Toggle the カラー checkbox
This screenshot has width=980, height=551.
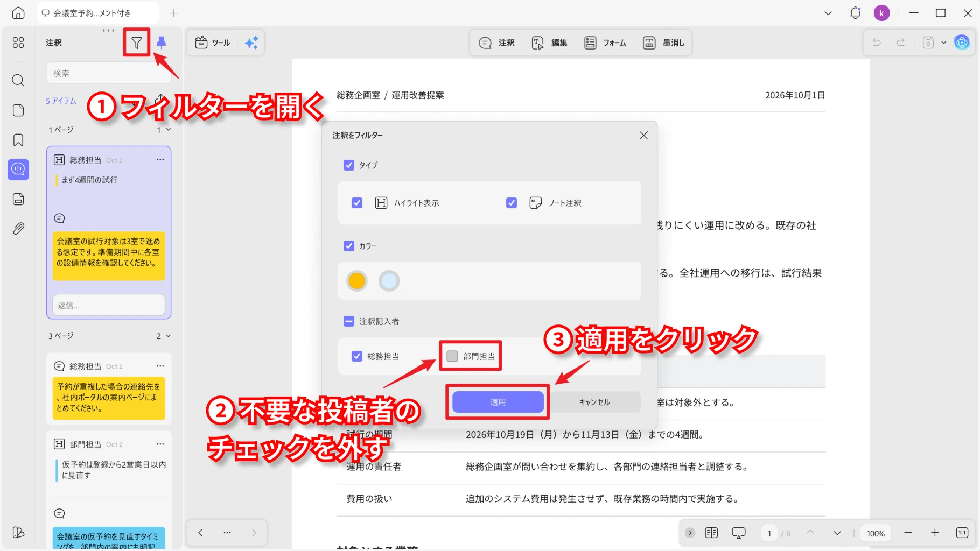349,246
